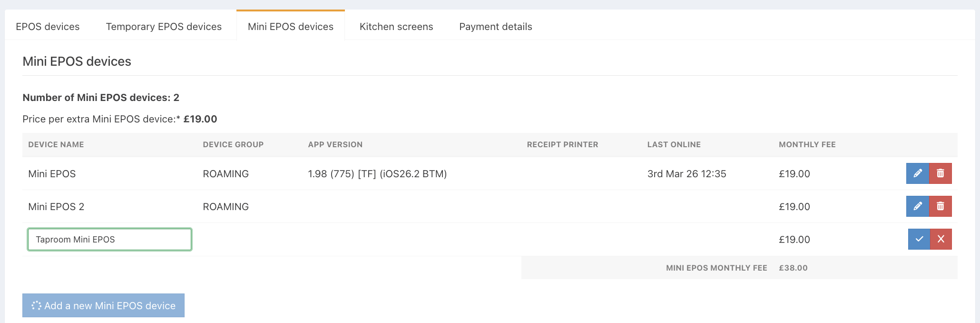Screen dimensions: 980x323
Task: Click the Mini EPOS 2 device name
Action: (x=56, y=207)
